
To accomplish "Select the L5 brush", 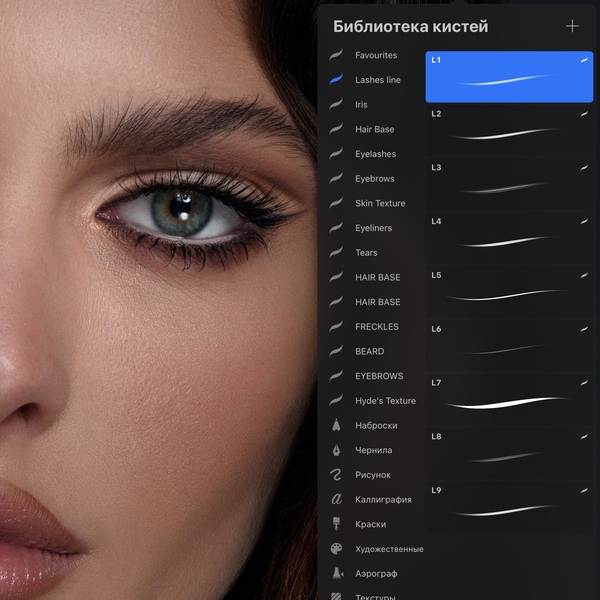I will tap(509, 292).
